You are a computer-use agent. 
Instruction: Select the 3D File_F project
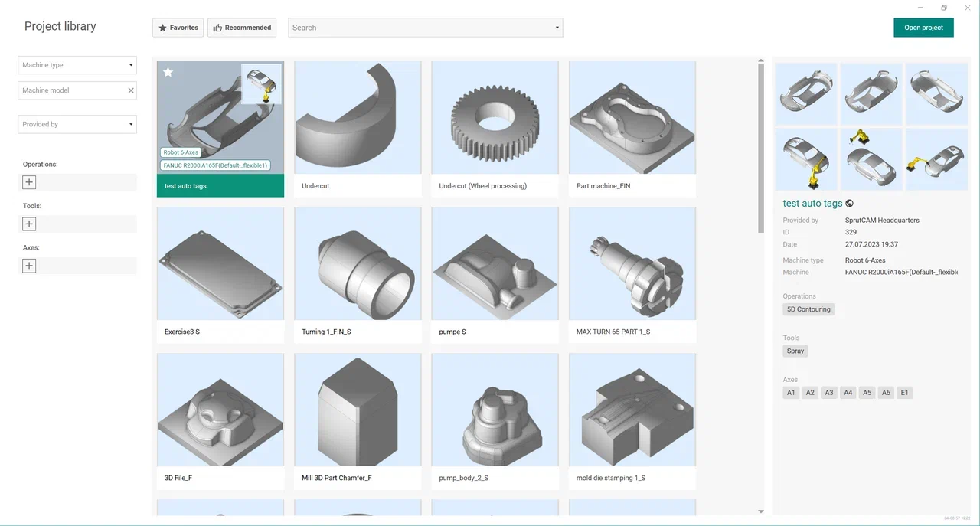220,421
